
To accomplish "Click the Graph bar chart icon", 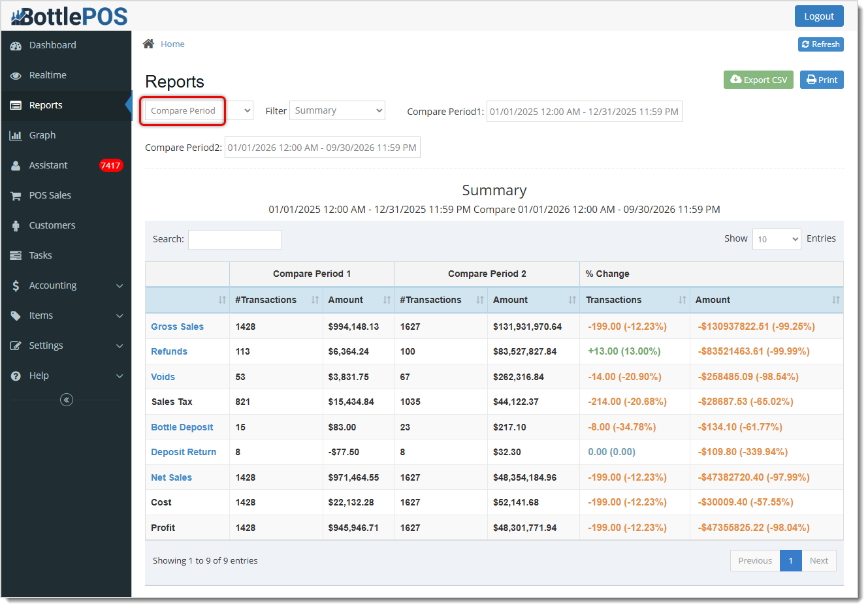I will [16, 136].
